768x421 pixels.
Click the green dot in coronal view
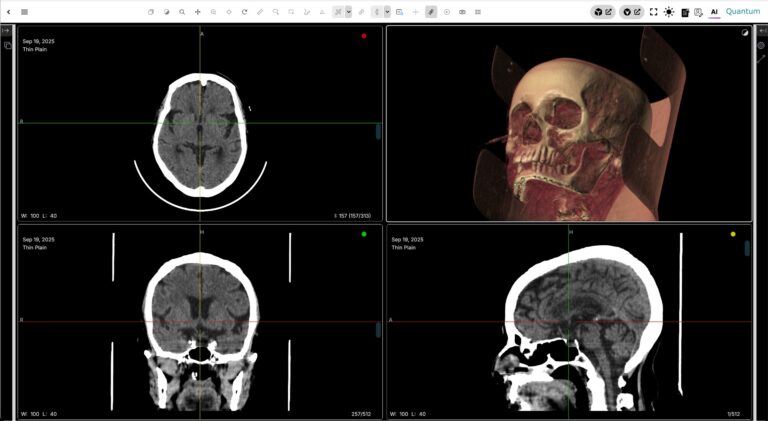pos(364,234)
